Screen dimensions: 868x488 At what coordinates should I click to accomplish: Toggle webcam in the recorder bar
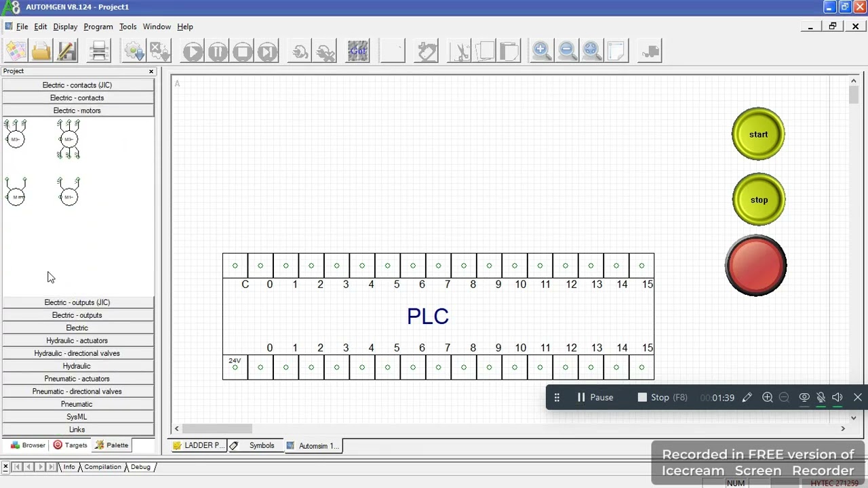804,397
